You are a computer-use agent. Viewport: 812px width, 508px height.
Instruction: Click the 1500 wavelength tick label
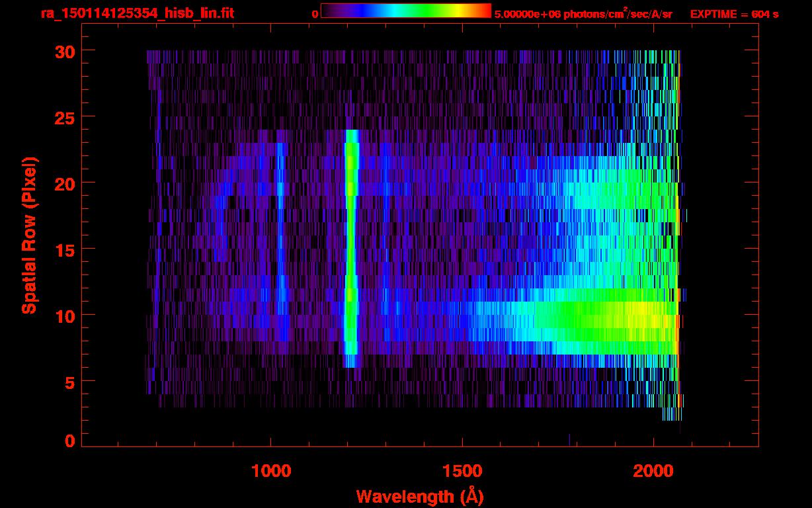tap(462, 471)
